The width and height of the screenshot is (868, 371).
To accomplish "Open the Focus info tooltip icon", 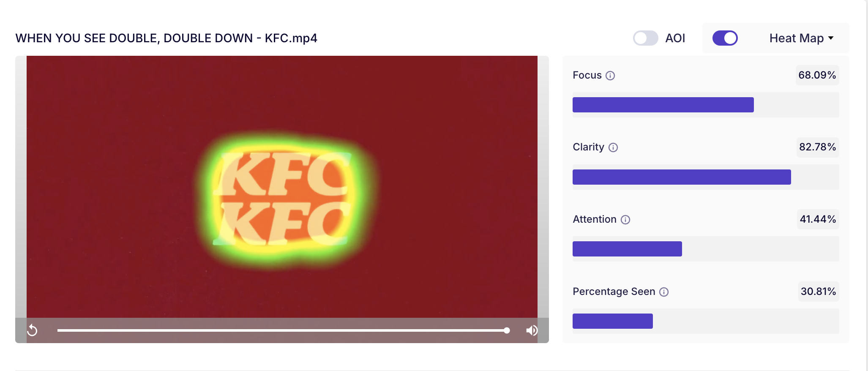I will click(x=610, y=76).
